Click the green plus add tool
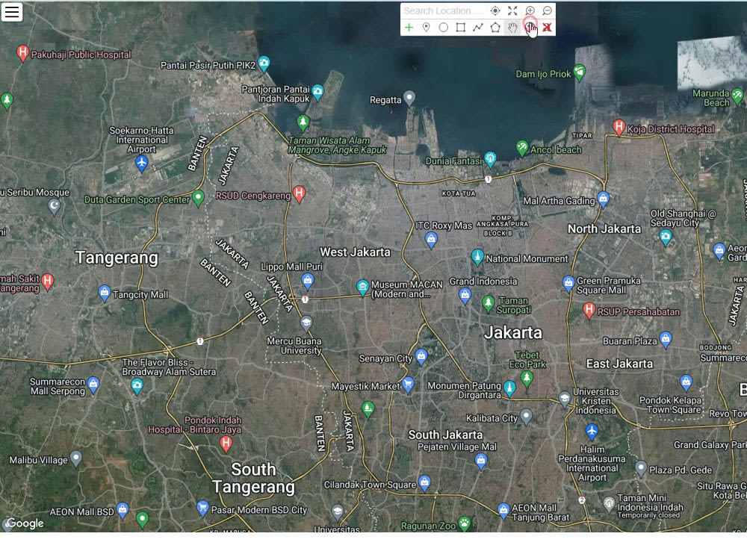This screenshot has height=560, width=747. [409, 28]
